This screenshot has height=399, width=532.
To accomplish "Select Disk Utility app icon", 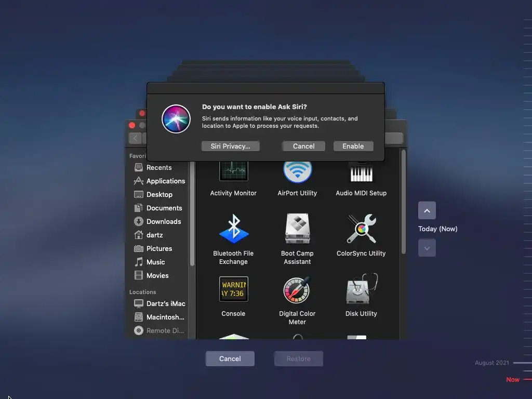I will tap(361, 289).
